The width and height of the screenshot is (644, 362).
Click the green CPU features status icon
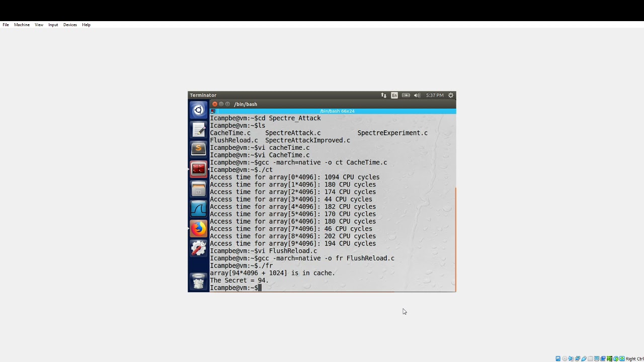(609, 358)
